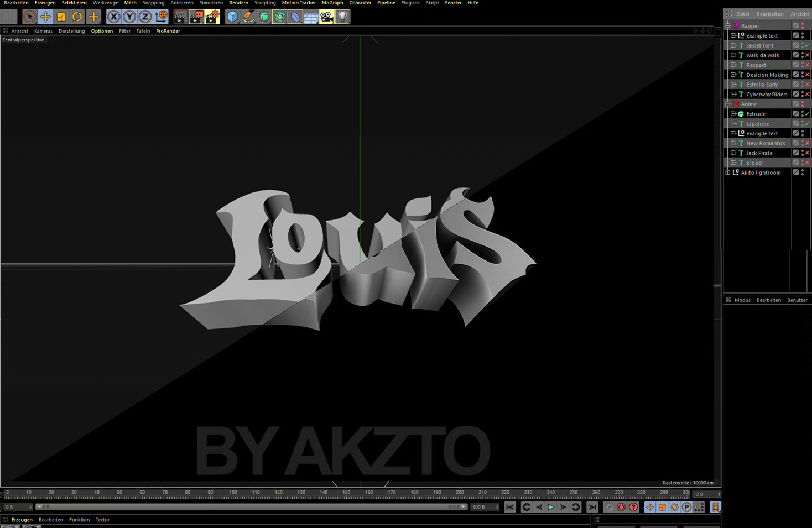Click the current frame field showing 0 B

18,507
